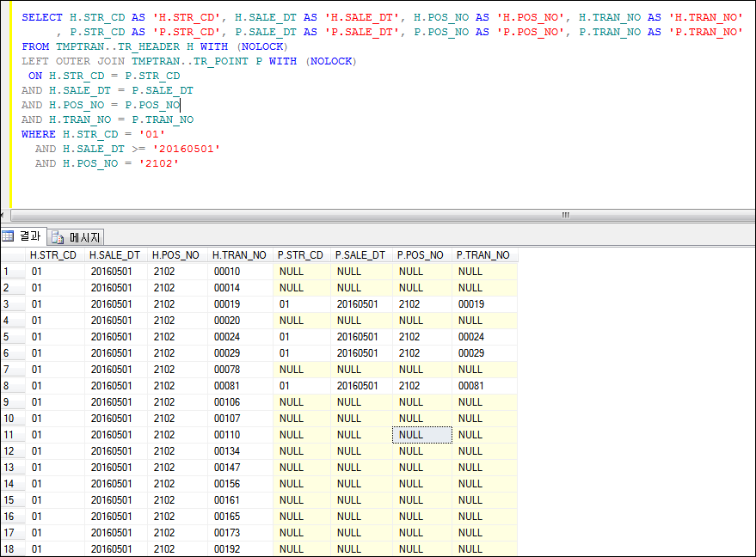The image size is (756, 557).
Task: Click the '2102' string literal in the query
Action: (x=159, y=163)
